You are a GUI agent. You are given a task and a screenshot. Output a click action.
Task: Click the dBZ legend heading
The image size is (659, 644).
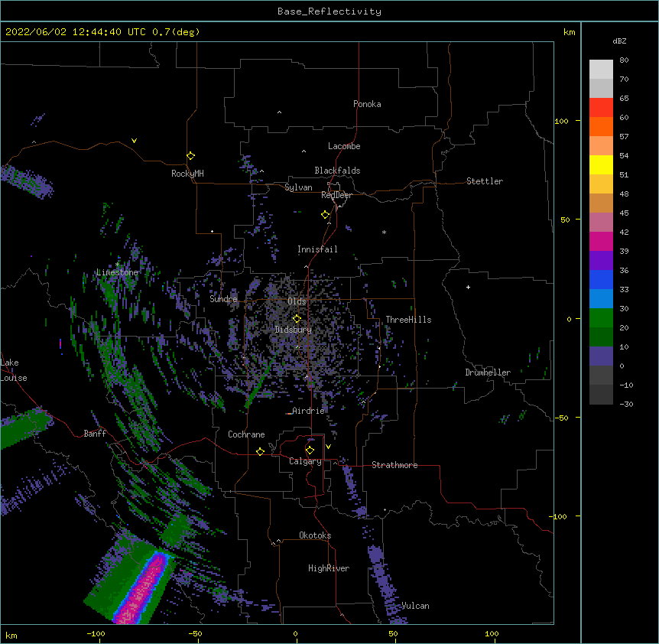(619, 41)
